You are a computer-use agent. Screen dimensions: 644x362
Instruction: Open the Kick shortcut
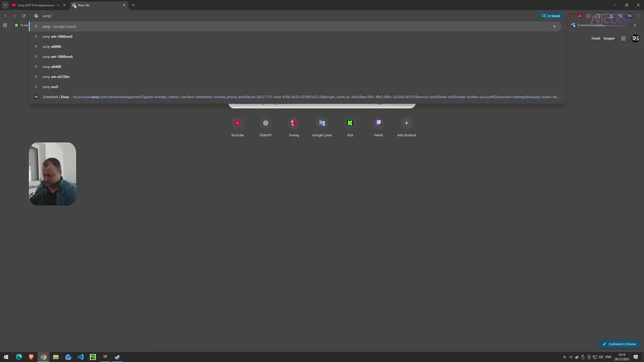[x=350, y=127]
